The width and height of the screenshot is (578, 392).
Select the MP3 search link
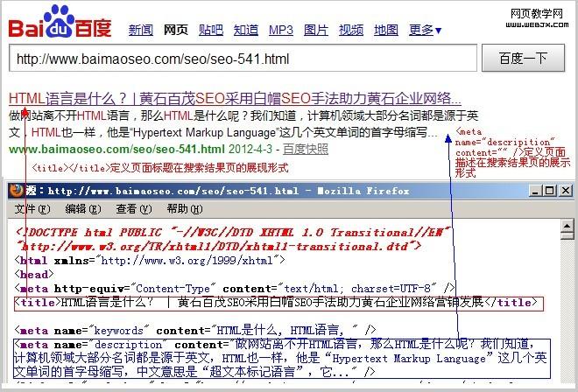click(280, 30)
